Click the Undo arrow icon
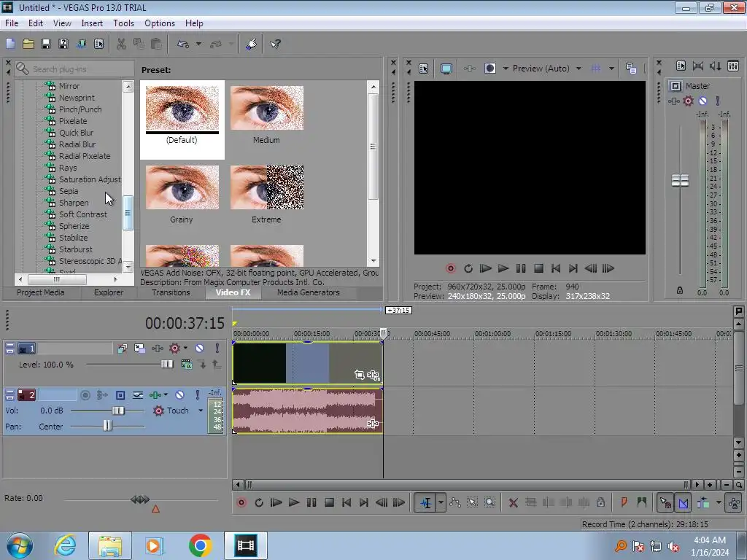 coord(182,44)
